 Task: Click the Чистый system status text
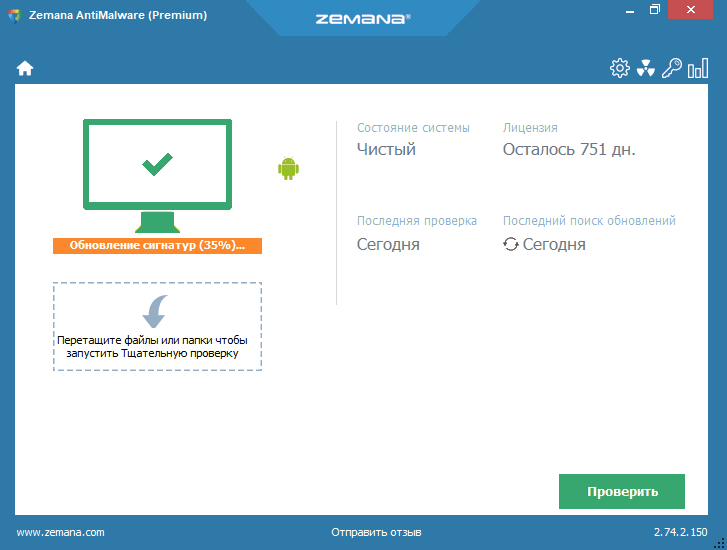point(386,150)
